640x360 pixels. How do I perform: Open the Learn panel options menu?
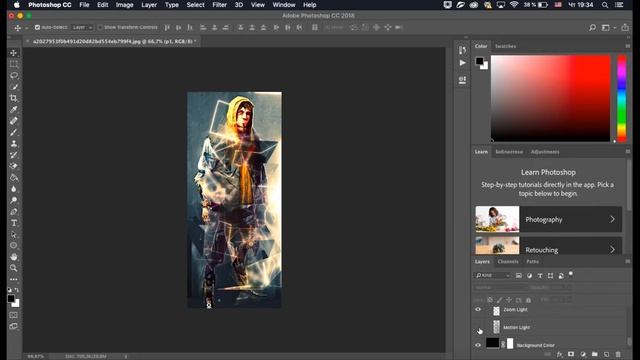click(628, 151)
